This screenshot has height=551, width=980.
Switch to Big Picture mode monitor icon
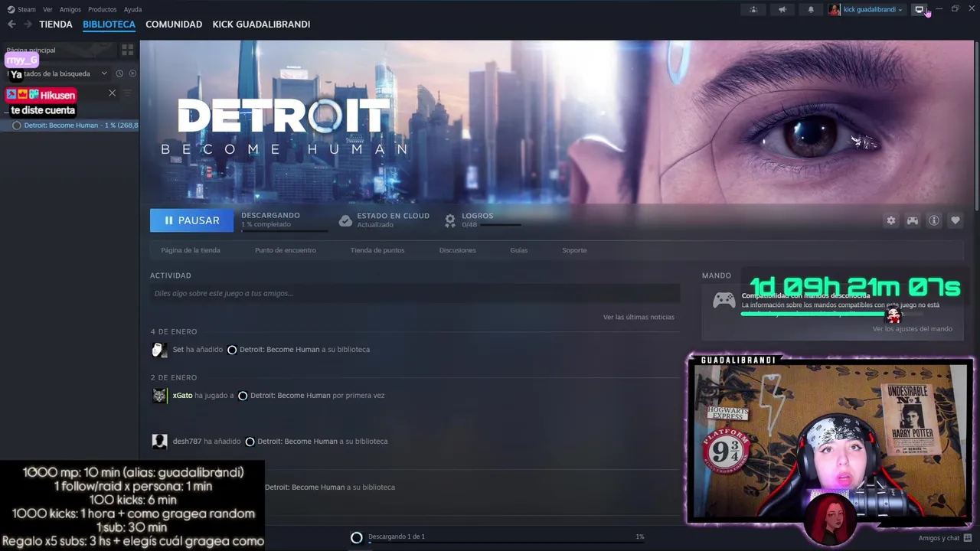pyautogui.click(x=920, y=9)
